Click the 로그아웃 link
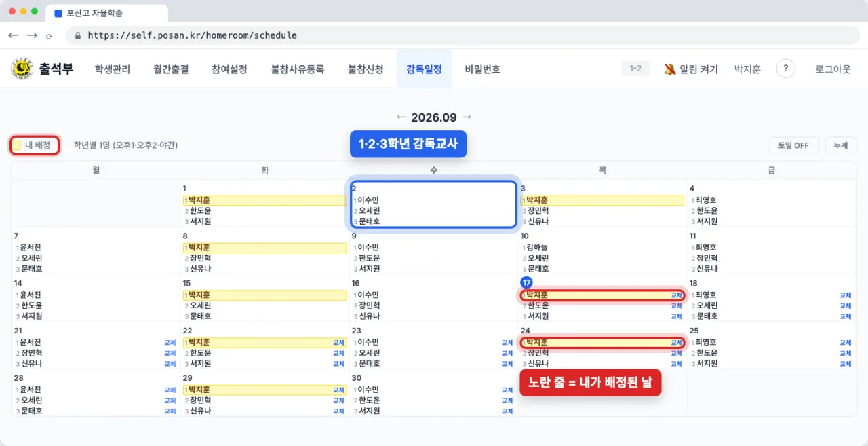The width and height of the screenshot is (868, 446). point(833,69)
